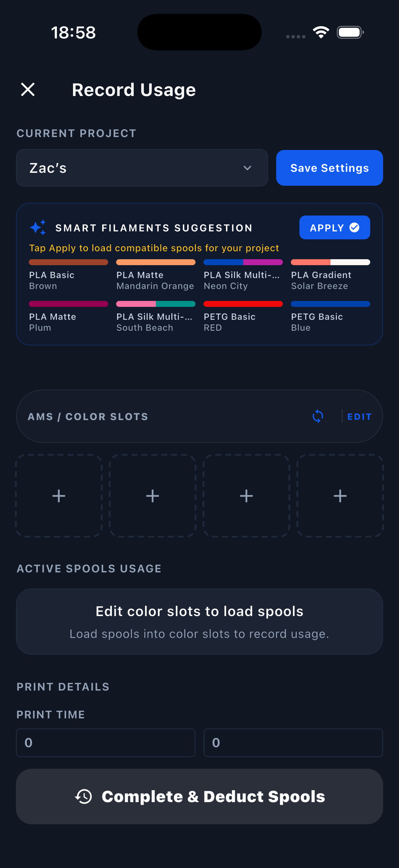Choose the PLA Silk Neon City filament
The image size is (399, 868).
coord(243,275)
